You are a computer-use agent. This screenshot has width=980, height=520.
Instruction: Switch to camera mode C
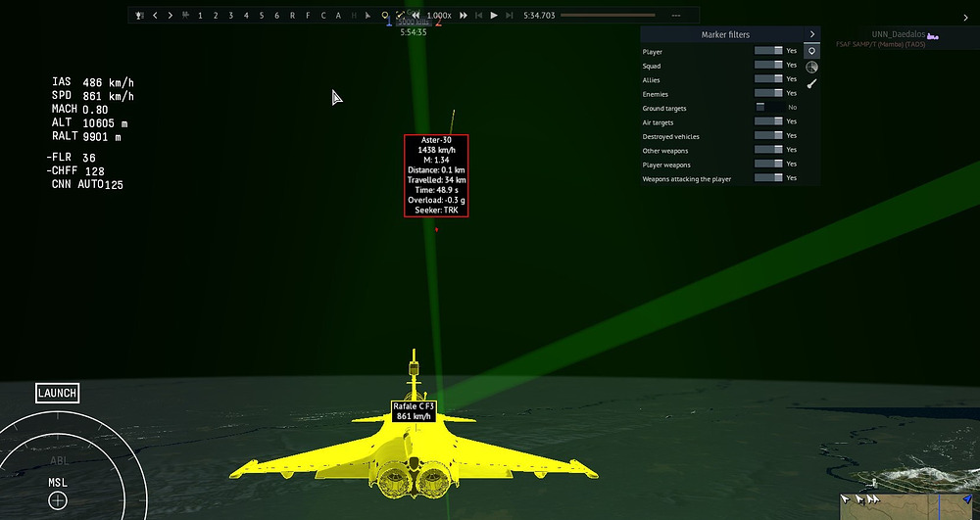323,16
